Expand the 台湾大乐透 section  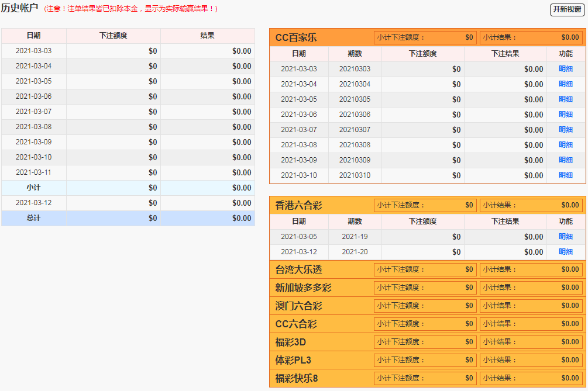[298, 270]
